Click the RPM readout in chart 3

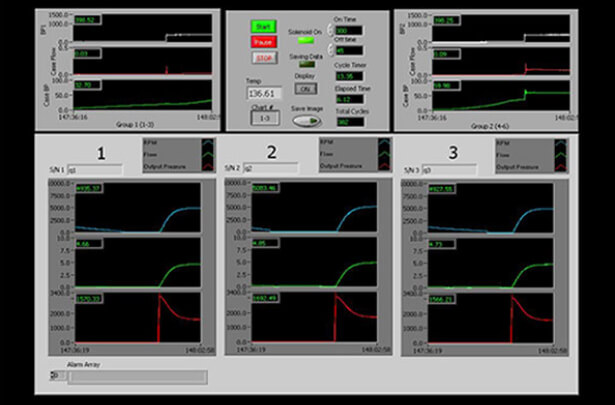click(x=442, y=189)
